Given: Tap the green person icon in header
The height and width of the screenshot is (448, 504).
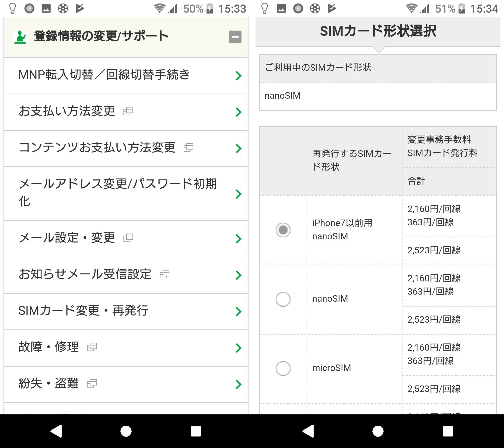Looking at the screenshot, I should pos(20,37).
